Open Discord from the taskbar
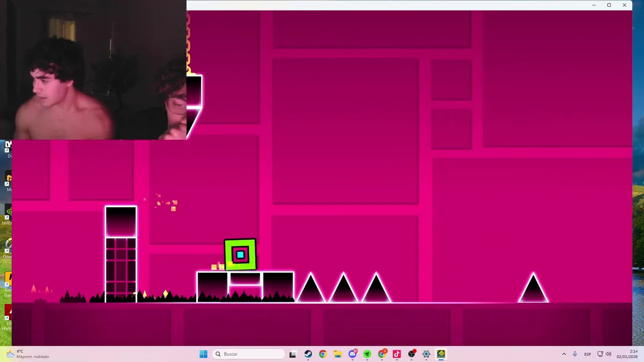The height and width of the screenshot is (362, 644). click(x=353, y=354)
